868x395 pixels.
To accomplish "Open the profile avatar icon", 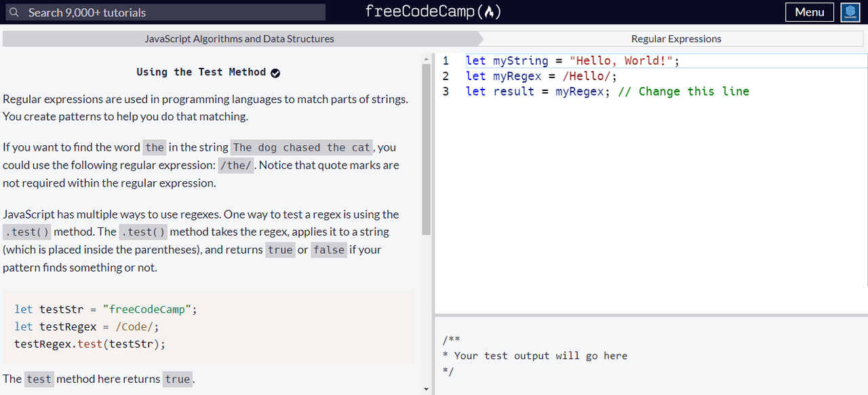I will pyautogui.click(x=850, y=12).
